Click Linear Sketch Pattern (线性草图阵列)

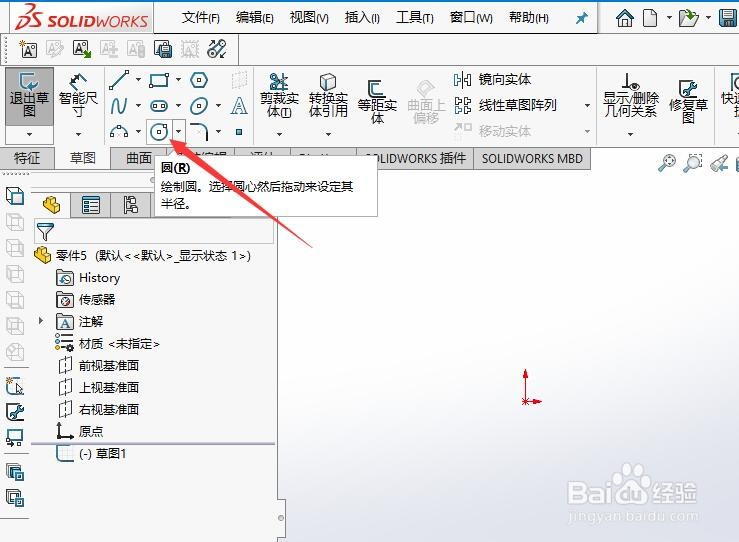coord(505,105)
